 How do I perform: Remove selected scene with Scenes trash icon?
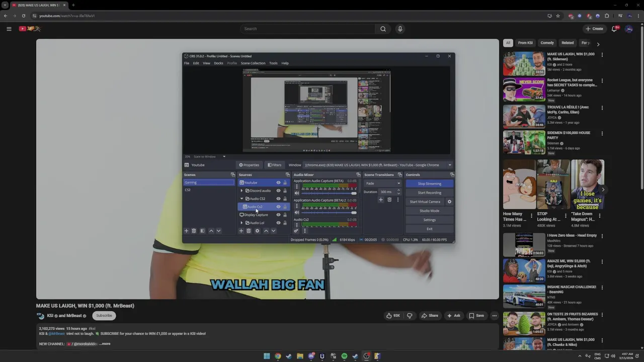point(194,231)
